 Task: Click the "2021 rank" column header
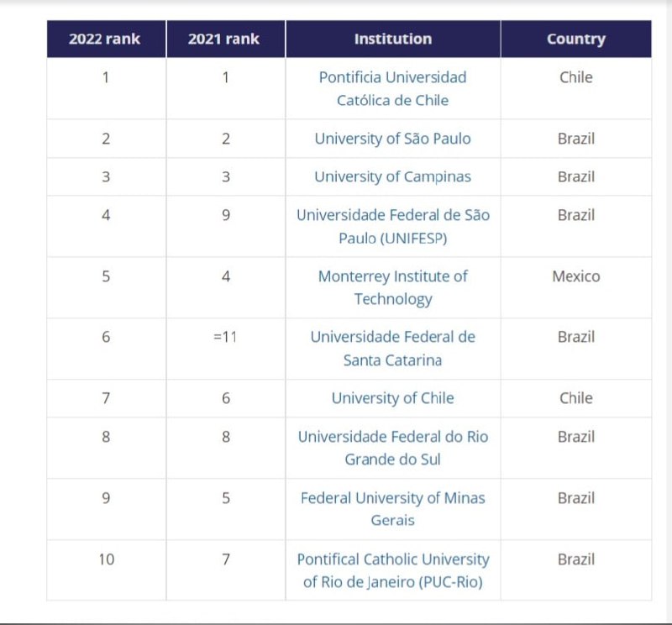coord(224,39)
